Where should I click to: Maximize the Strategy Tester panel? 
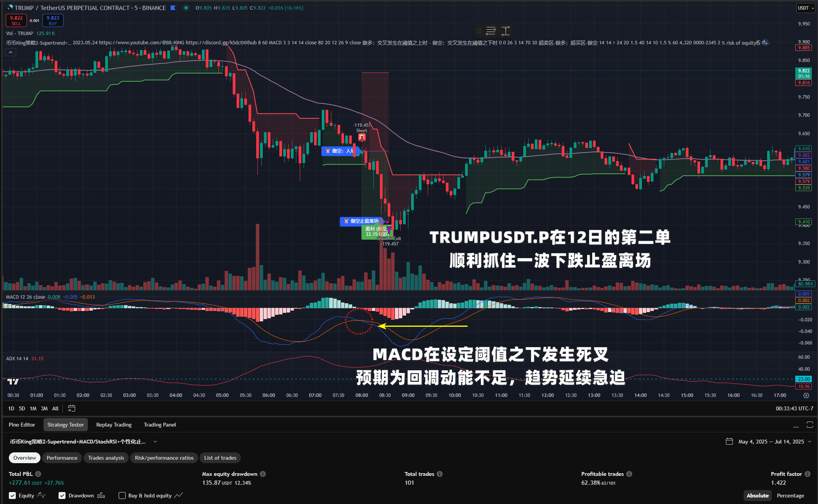[x=810, y=425]
